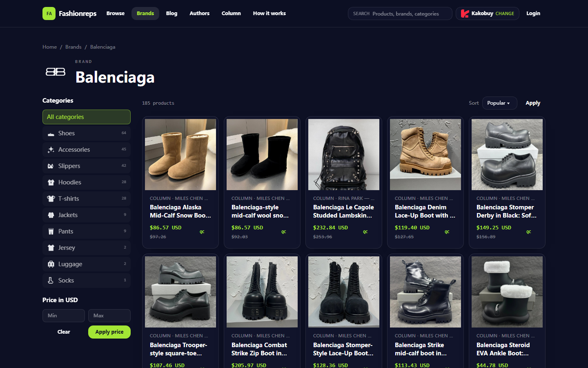Open Balenciaga-style mid-calf wool snow boot image

tap(262, 155)
